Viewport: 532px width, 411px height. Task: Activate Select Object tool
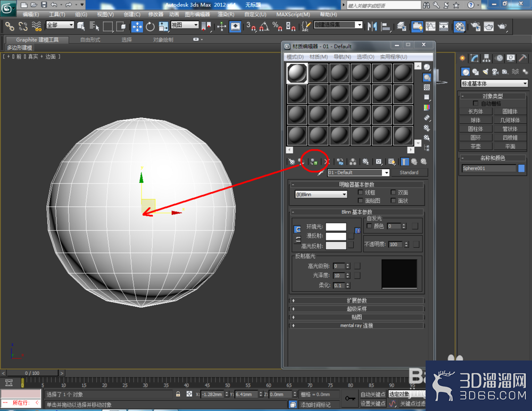[81, 27]
